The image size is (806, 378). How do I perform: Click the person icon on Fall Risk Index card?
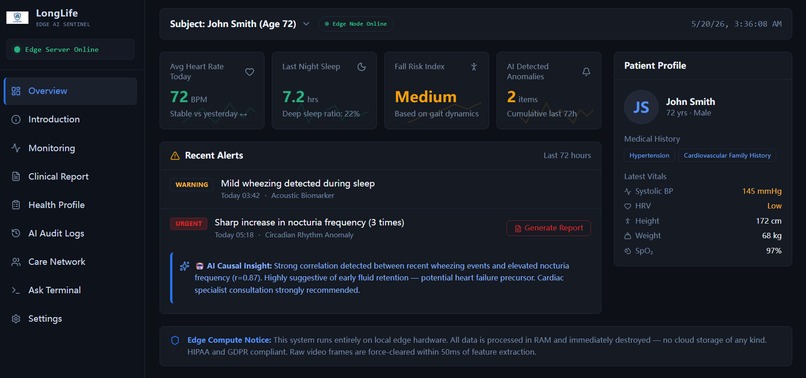point(474,67)
